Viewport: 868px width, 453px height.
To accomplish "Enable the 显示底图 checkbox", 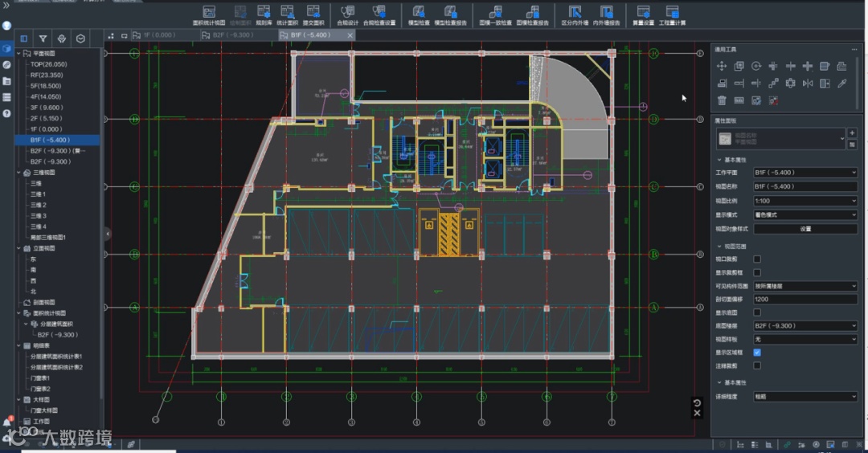I will (x=757, y=312).
